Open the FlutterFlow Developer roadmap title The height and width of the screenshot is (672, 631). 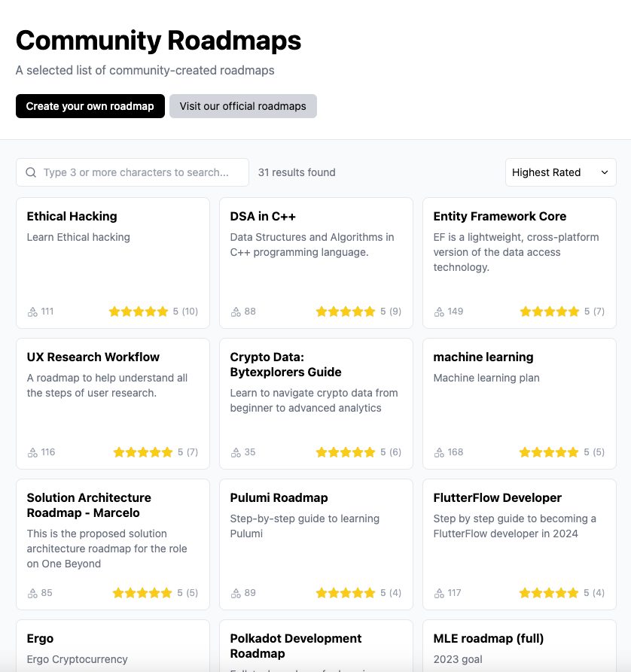(x=497, y=497)
